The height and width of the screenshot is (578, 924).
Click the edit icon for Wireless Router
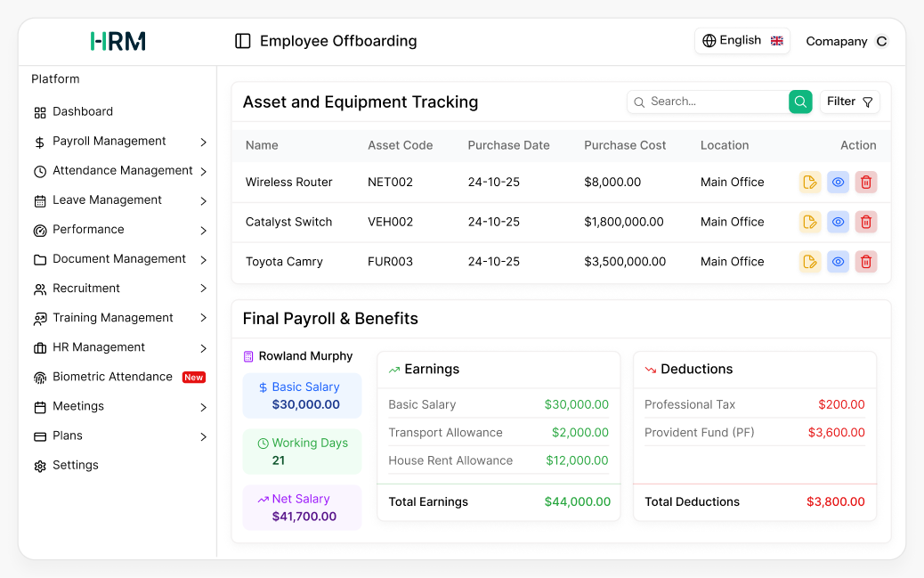809,182
